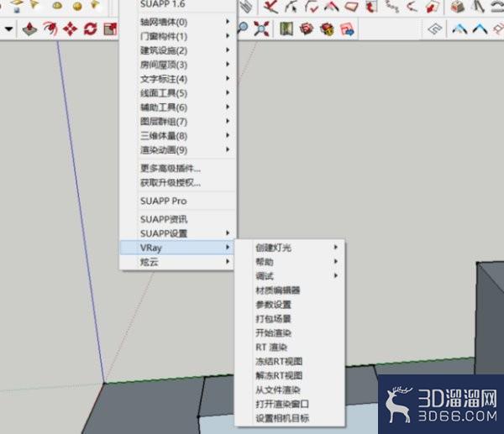This screenshot has height=434, width=504.
Task: Choose 解冻RT视图 in VRay submenu
Action: [x=290, y=375]
